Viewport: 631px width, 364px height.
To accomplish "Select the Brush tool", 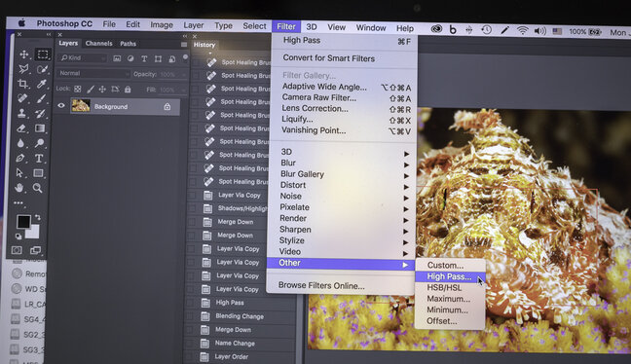I will [41, 98].
